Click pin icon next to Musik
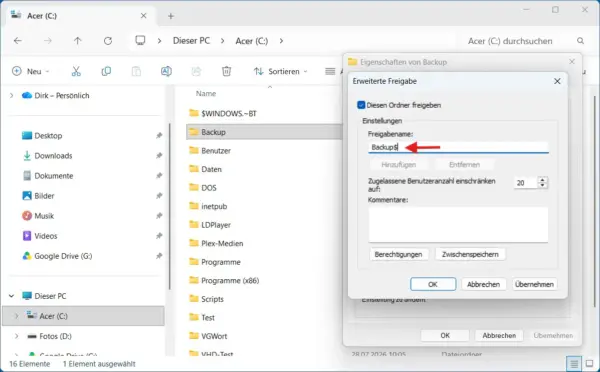 159,216
